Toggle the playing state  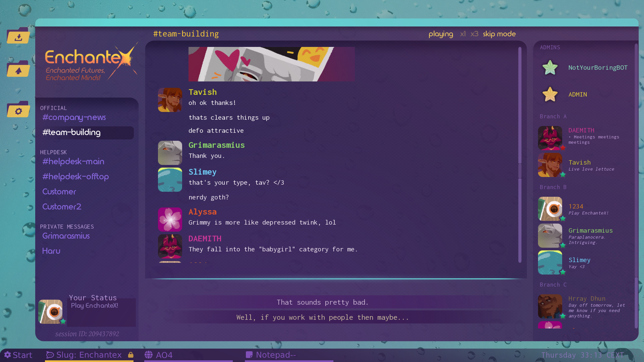441,34
